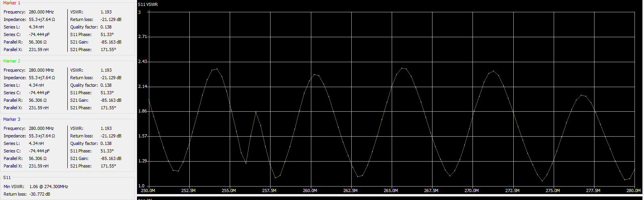Click Marker 2's Return loss value

coord(111,78)
